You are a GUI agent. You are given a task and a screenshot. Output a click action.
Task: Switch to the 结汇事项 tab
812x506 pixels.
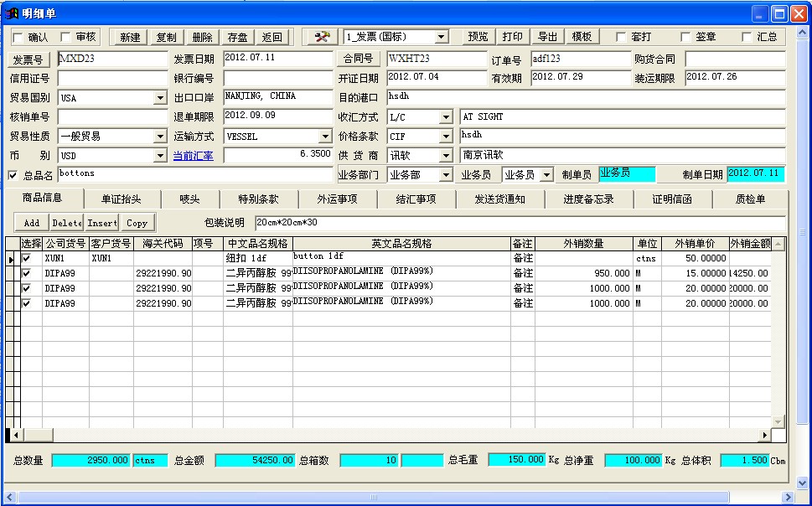pyautogui.click(x=416, y=199)
